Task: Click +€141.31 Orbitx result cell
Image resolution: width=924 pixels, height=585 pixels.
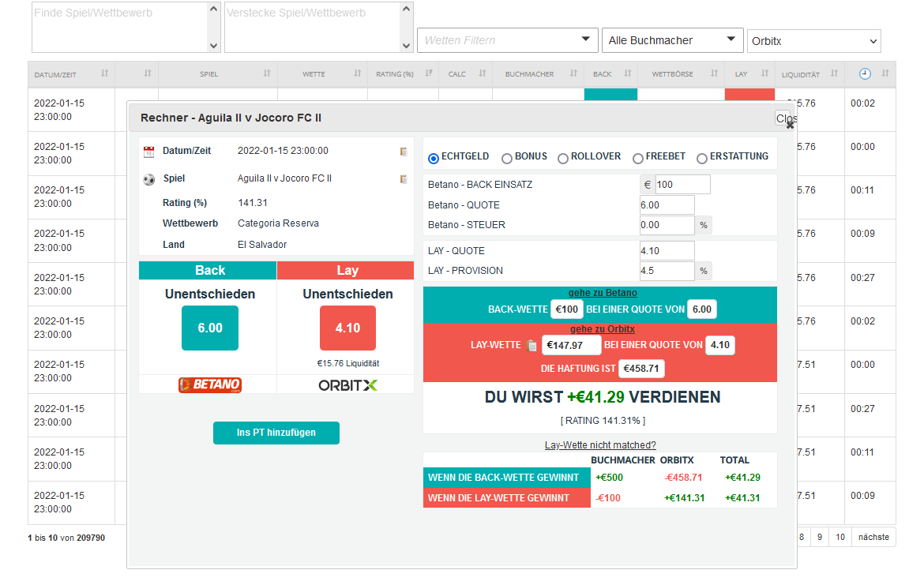Action: [x=684, y=498]
